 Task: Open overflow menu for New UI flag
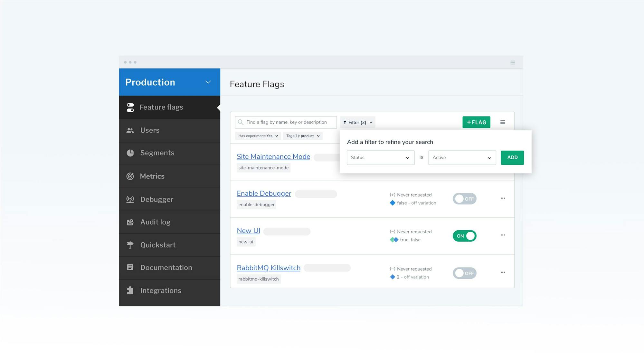[503, 235]
